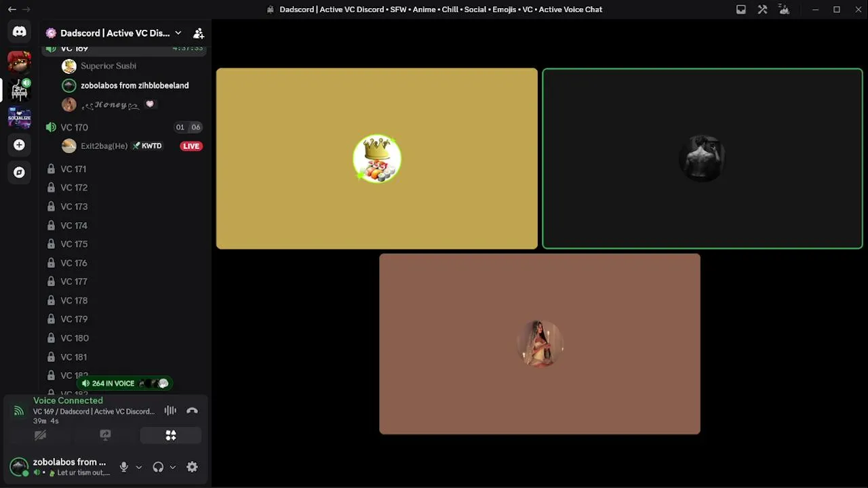The image size is (868, 488).
Task: Click locked channel VC 176
Action: (124, 263)
